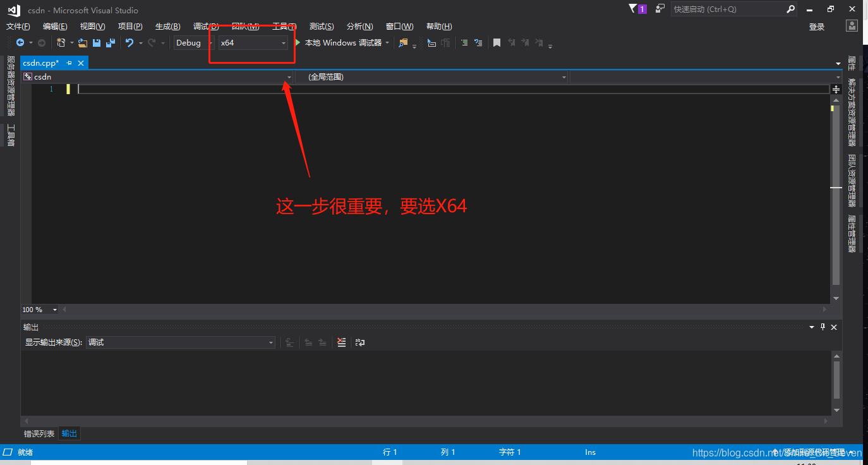
Task: Switch to the 错误列表 tab
Action: 39,433
